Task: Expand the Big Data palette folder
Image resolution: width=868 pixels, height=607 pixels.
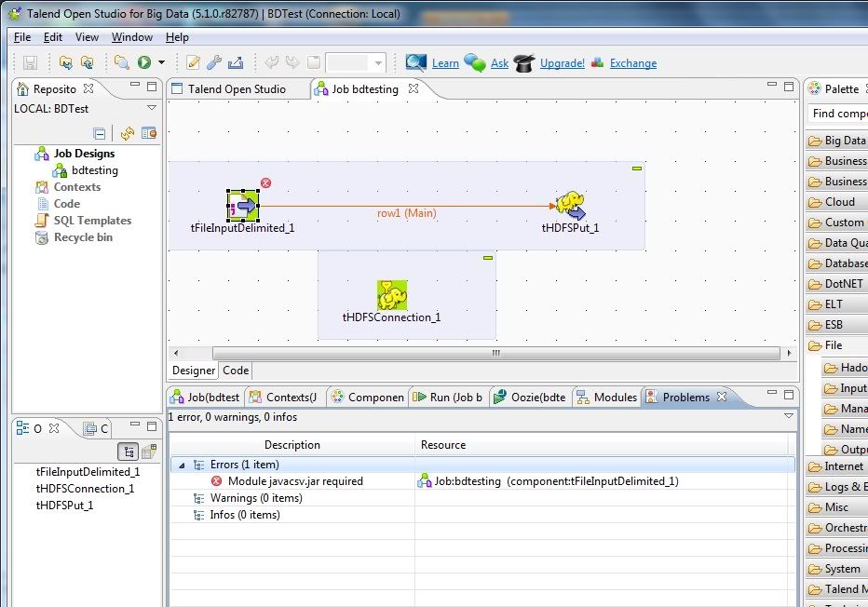Action: 837,141
